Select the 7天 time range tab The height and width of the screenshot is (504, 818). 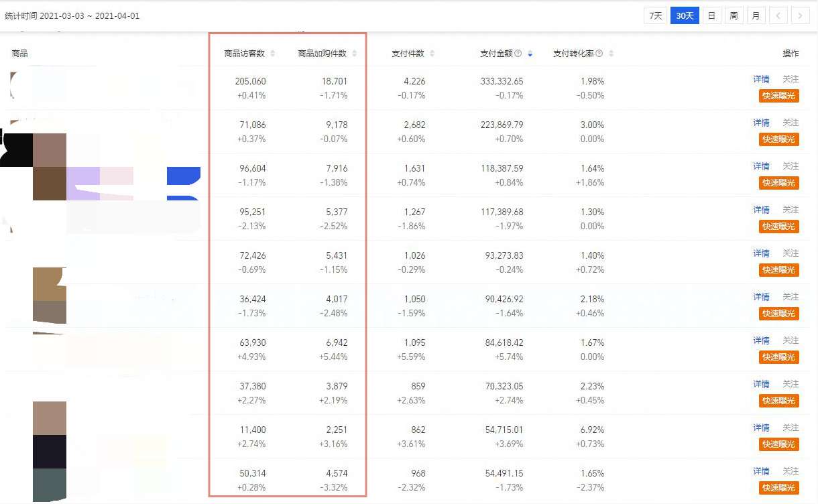pos(656,16)
